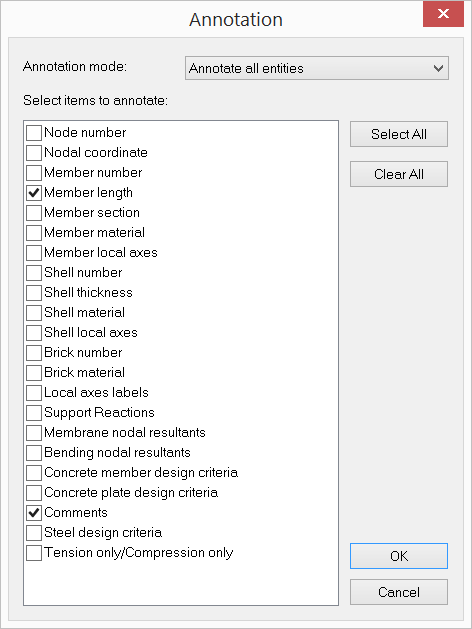Tick the Nodal coordinate checkbox
This screenshot has width=472, height=629.
pyautogui.click(x=34, y=153)
